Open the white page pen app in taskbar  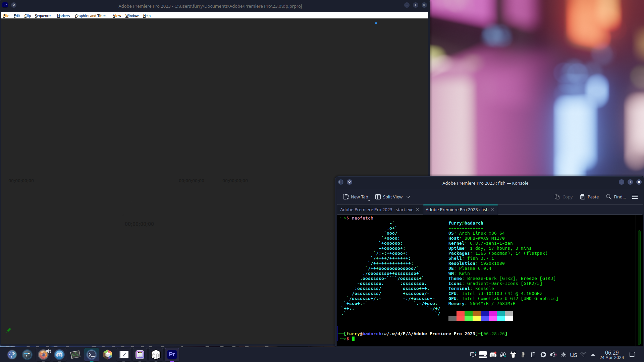(x=124, y=355)
